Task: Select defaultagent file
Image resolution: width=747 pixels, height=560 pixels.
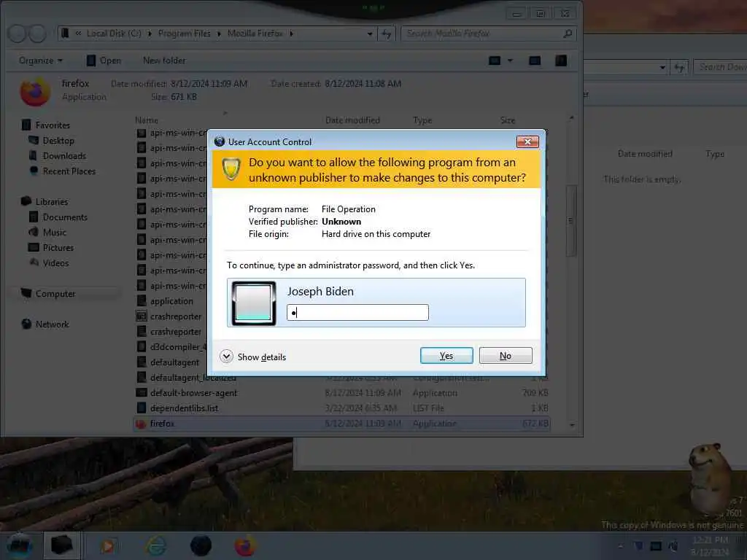Action: [x=174, y=362]
